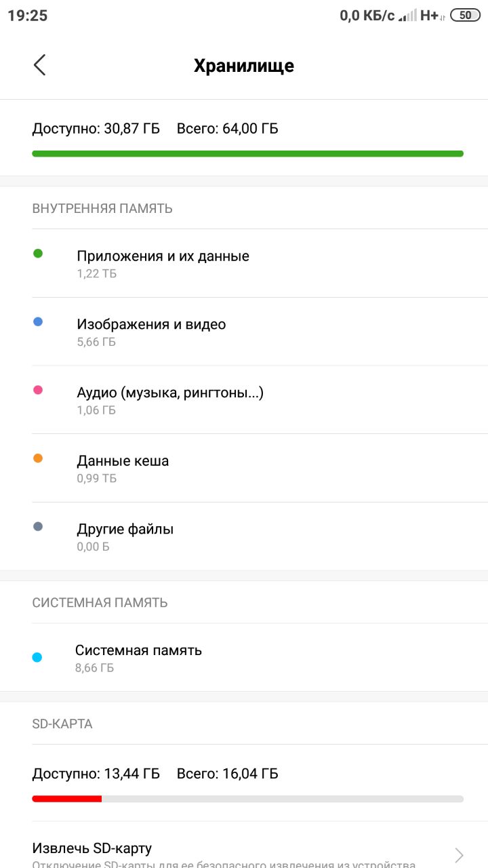Tap the orange dot beside Данные кеша
The image size is (488, 868).
[38, 458]
